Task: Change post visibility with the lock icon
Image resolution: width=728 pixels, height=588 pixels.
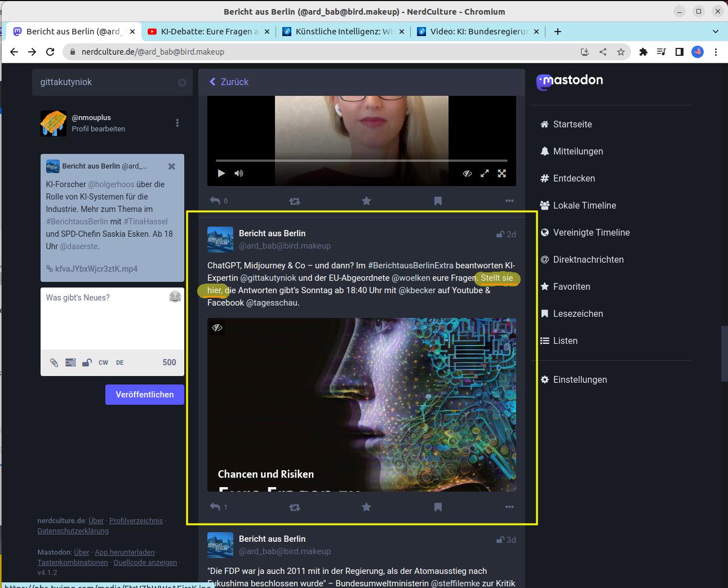Action: (87, 362)
